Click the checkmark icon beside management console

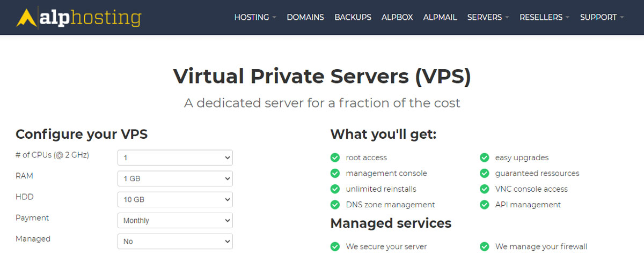pyautogui.click(x=335, y=173)
